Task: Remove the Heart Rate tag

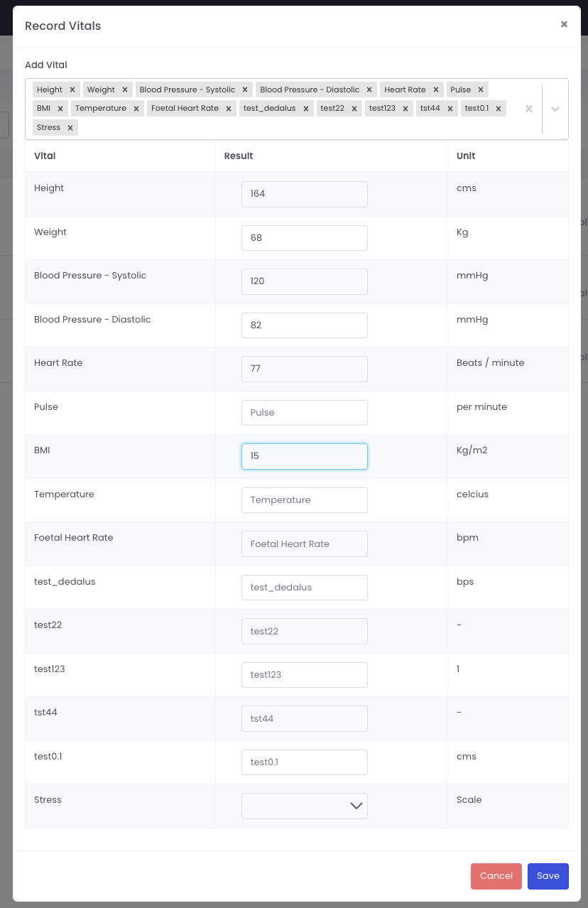Action: pyautogui.click(x=436, y=90)
